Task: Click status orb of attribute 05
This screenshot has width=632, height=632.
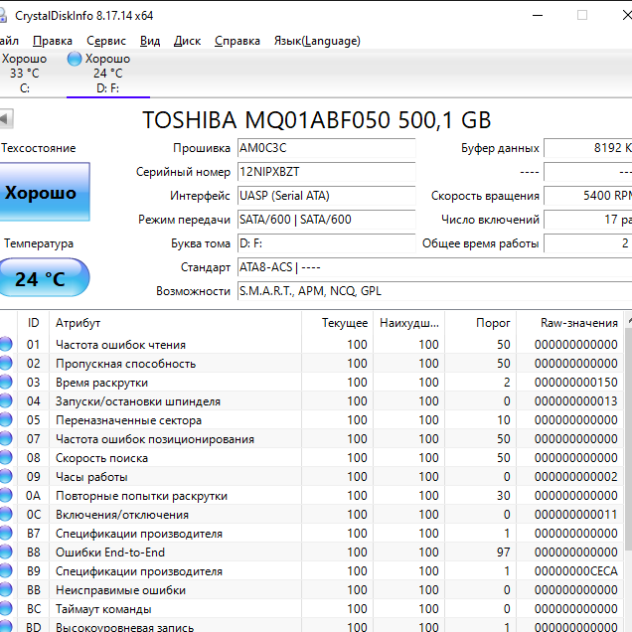Action: pos(6,419)
